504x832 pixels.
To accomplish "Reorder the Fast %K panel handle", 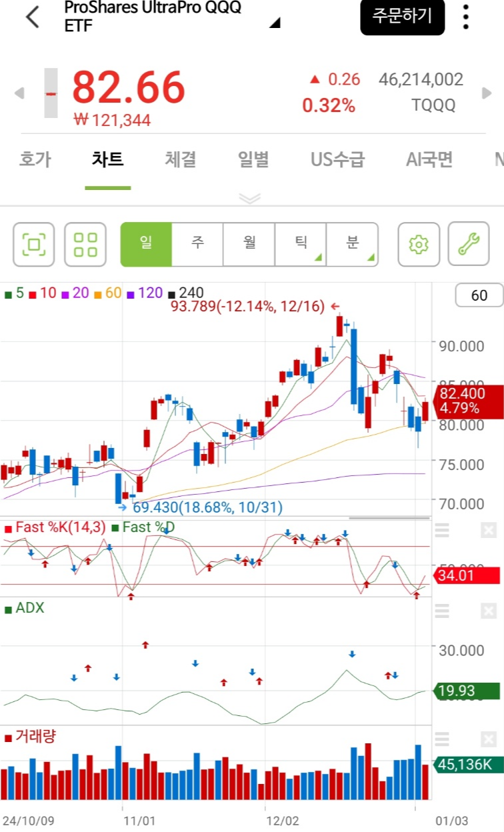I will (x=442, y=530).
